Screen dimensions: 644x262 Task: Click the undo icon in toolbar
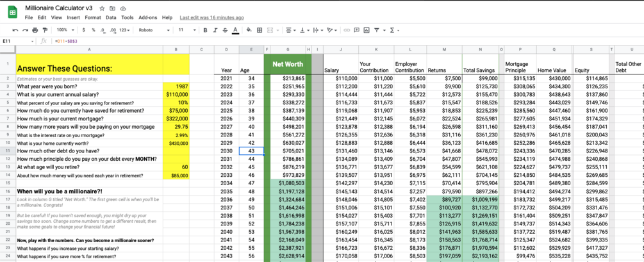(15, 30)
